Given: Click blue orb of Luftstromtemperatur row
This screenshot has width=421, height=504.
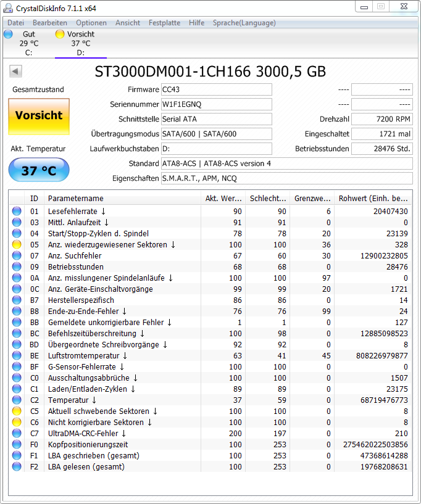Looking at the screenshot, I should tap(17, 355).
